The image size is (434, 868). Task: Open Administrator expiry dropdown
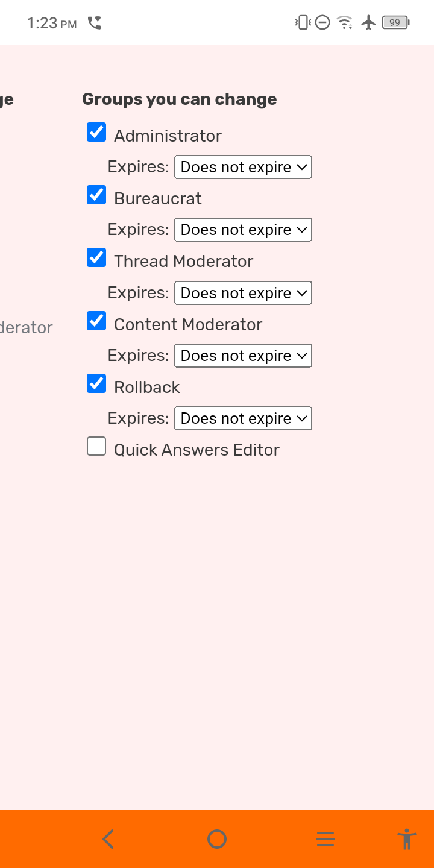pos(243,167)
